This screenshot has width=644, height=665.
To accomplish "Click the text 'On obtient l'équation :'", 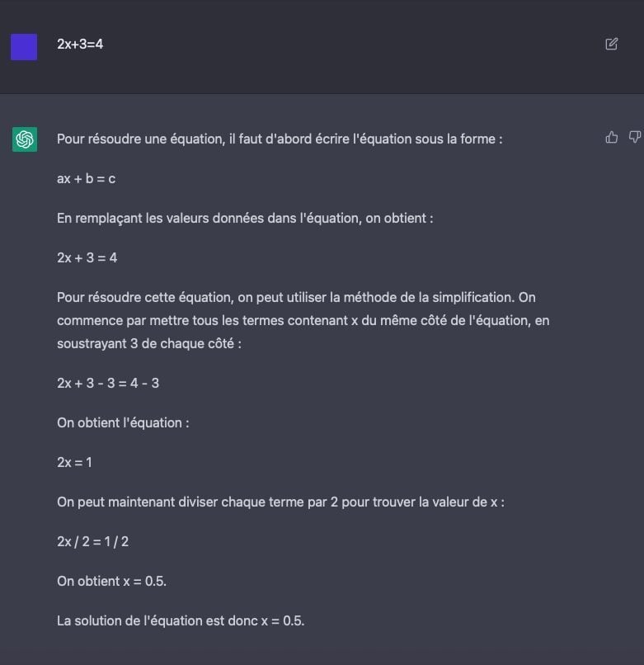I will coord(123,422).
